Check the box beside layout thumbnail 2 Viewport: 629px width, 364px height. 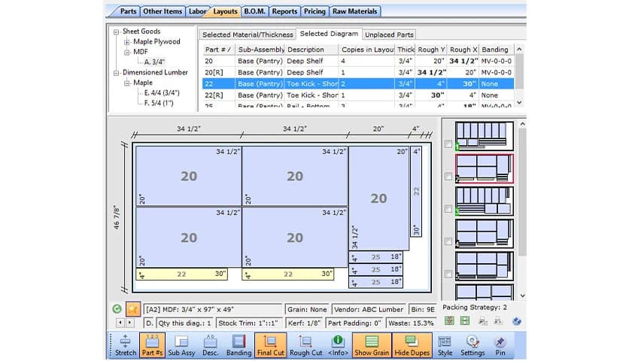(448, 177)
